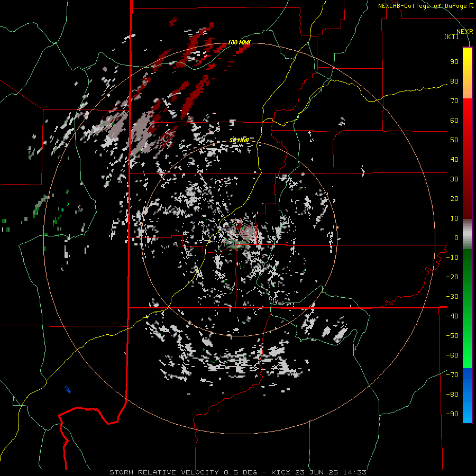
Task: Click the -60 value on velocity scale
Action: pos(452,355)
